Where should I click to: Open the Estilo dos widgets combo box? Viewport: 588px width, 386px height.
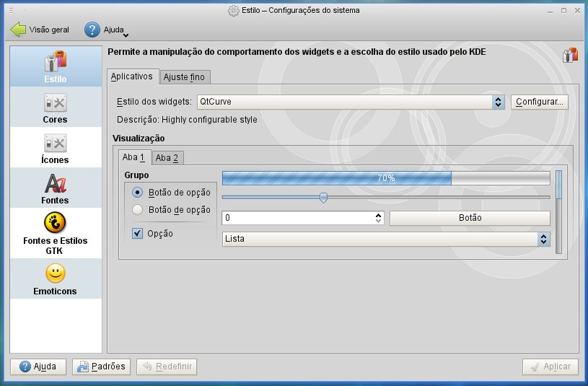(x=351, y=102)
